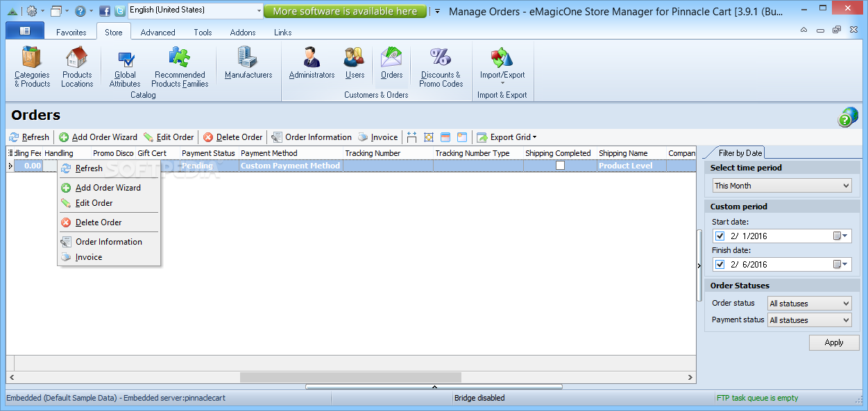Switch to the Advanced ribbon tab
Viewport: 868px width, 411px height.
[x=158, y=33]
